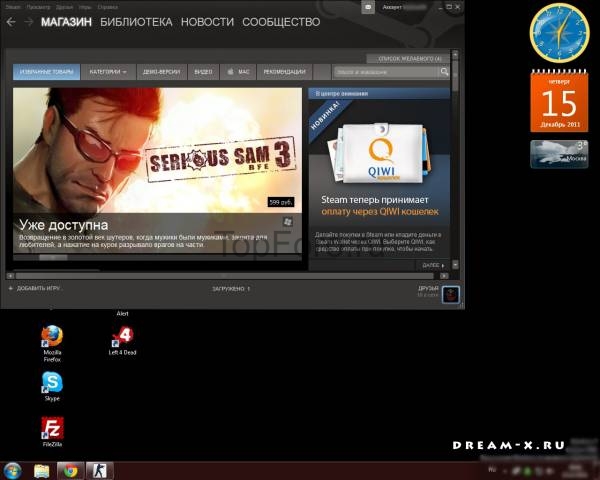Click the vertical scrollbar up arrow
The width and height of the screenshot is (600, 480).
coord(455,55)
